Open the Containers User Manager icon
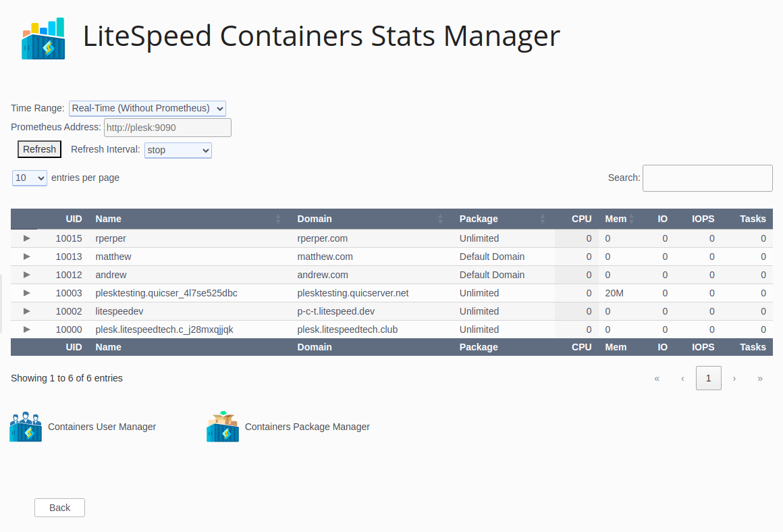The height and width of the screenshot is (532, 783). pos(25,426)
